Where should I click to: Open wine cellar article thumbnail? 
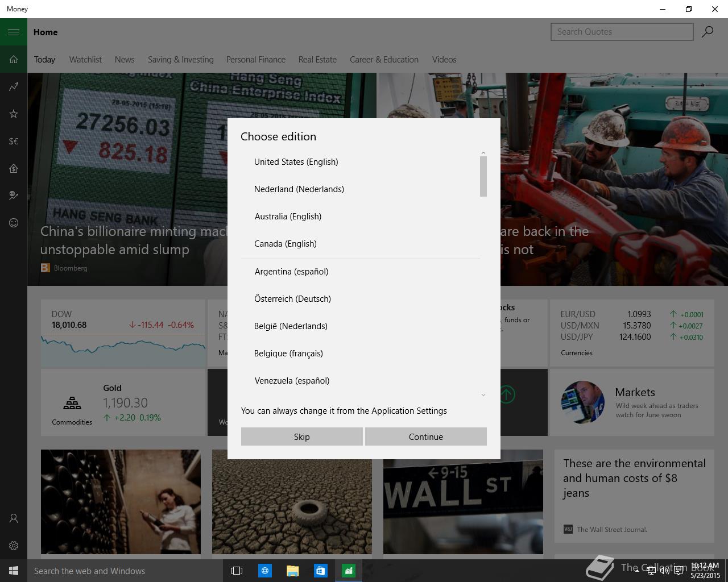[121, 502]
